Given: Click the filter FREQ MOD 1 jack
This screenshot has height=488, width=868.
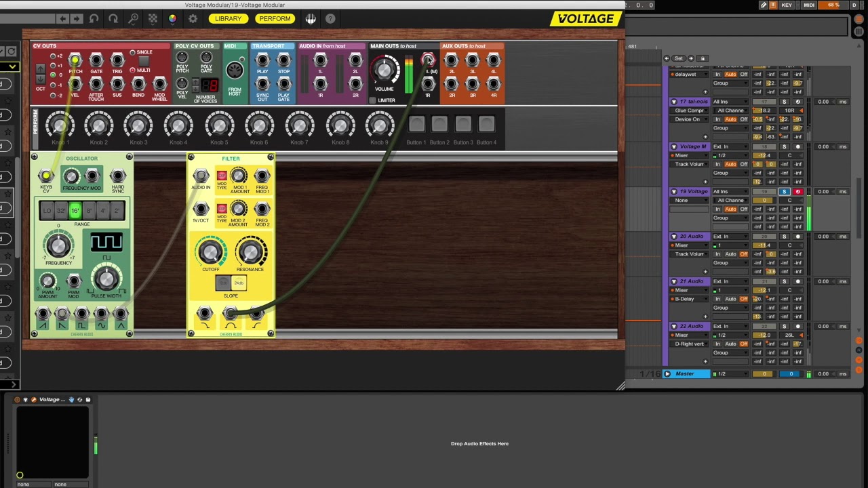Looking at the screenshot, I should (x=262, y=176).
